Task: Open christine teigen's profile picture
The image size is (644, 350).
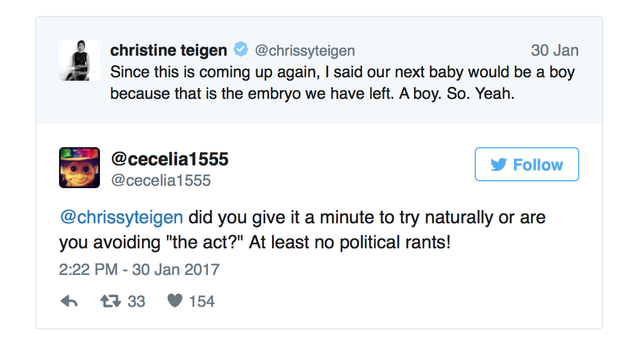Action: (x=80, y=60)
